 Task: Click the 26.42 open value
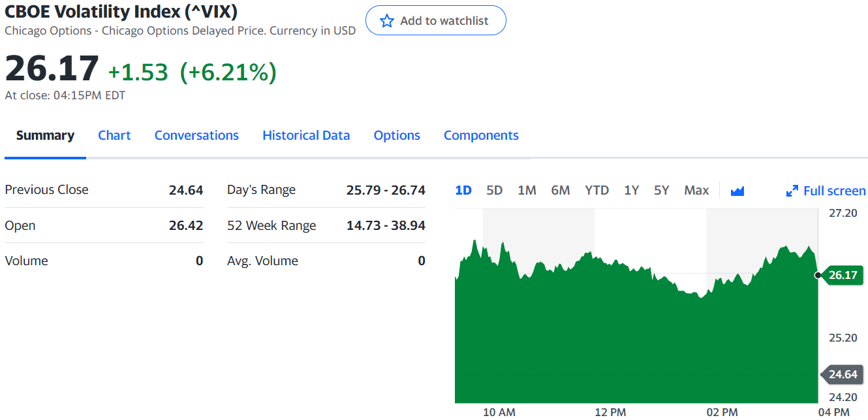click(x=186, y=225)
